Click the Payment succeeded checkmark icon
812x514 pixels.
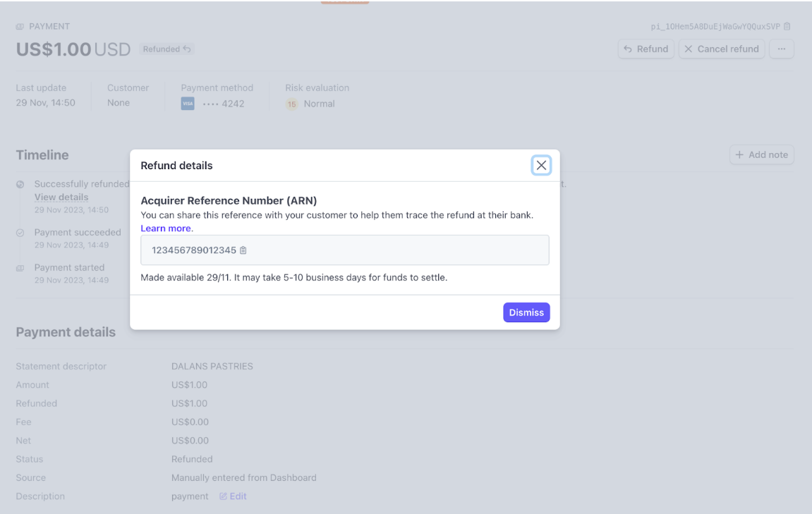[x=20, y=233]
